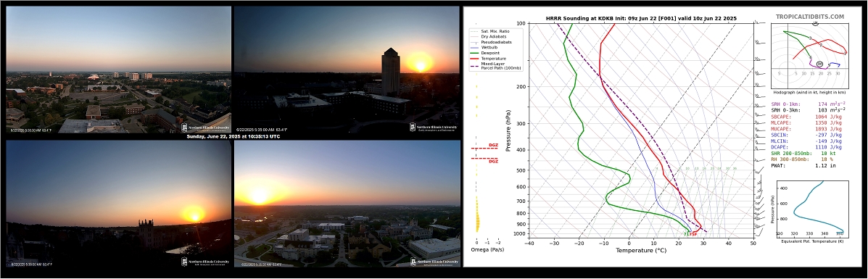This screenshot has width=868, height=279.
Task: Click the upper DGZ dashed marker label
Action: coord(492,145)
